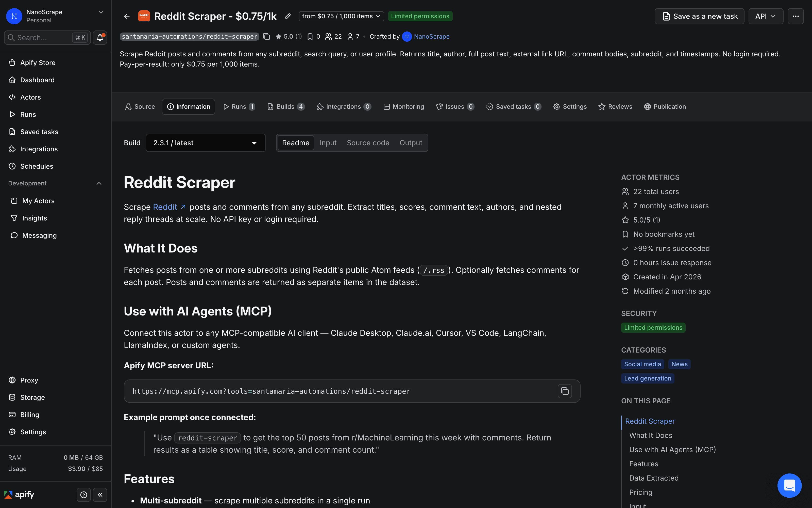Click Limited permissions badge in header
Screen dimensions: 812x508
(420, 16)
